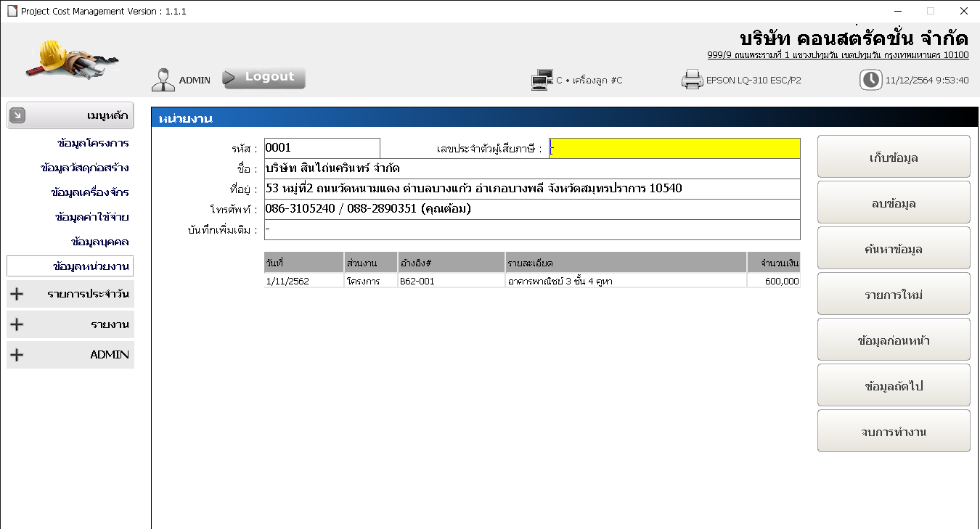Click the ค้นหาข้อมูล search button

click(x=893, y=249)
